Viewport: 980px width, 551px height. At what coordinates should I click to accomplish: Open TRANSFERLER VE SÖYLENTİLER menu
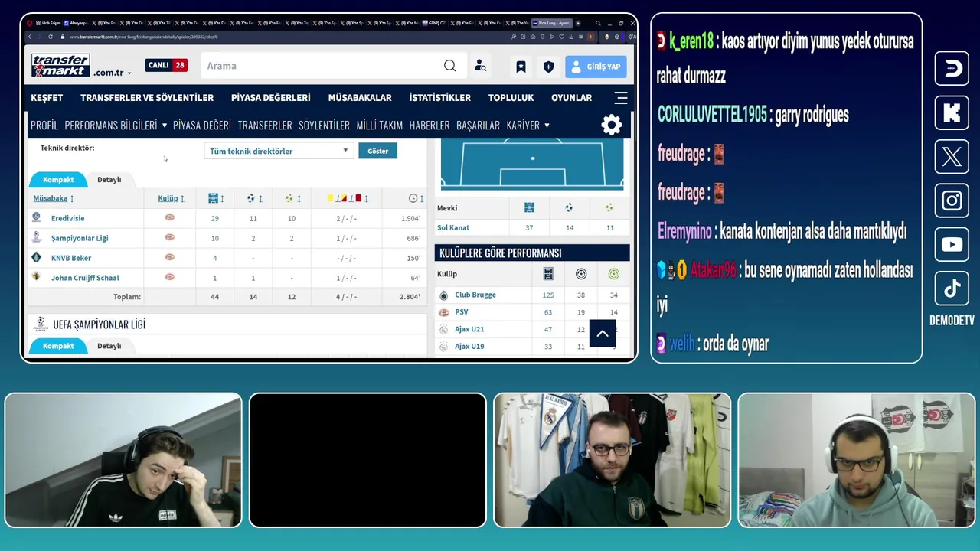pyautogui.click(x=147, y=98)
